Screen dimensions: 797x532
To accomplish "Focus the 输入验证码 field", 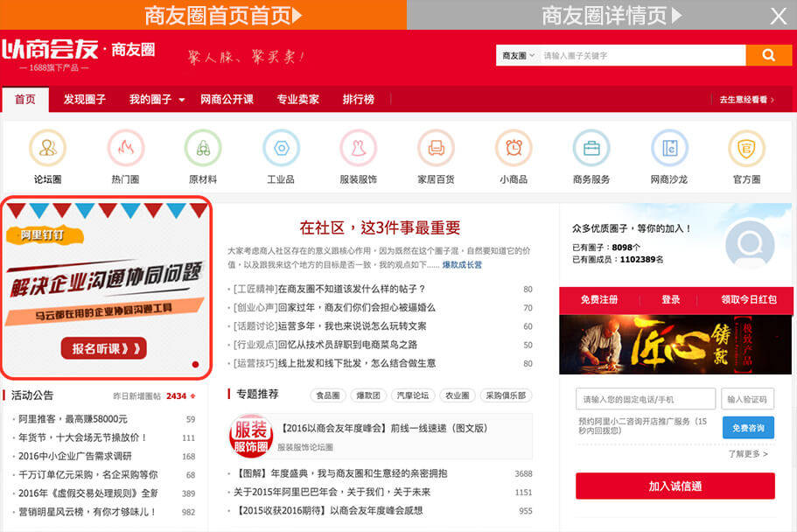I will point(747,399).
